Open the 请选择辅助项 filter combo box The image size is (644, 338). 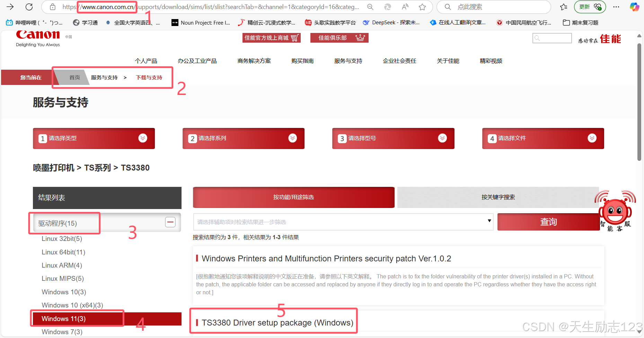pos(343,222)
